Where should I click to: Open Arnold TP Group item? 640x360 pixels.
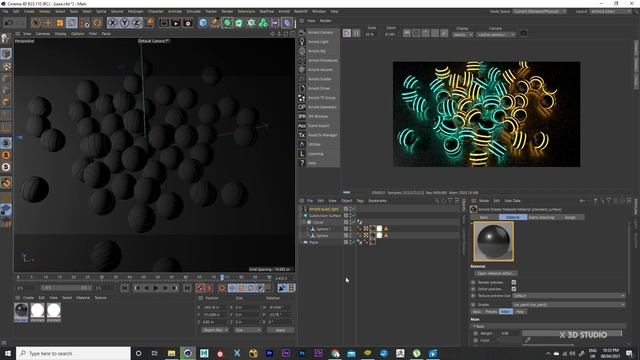pos(319,98)
